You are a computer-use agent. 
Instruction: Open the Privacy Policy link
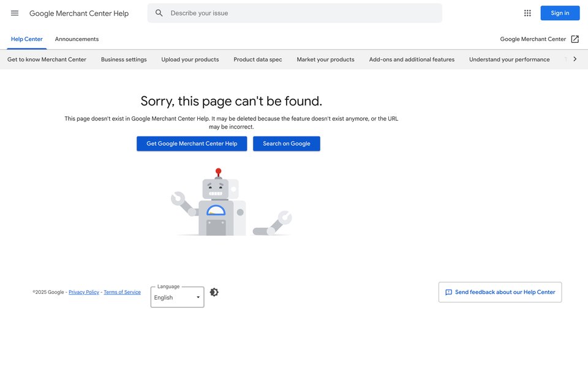[84, 292]
